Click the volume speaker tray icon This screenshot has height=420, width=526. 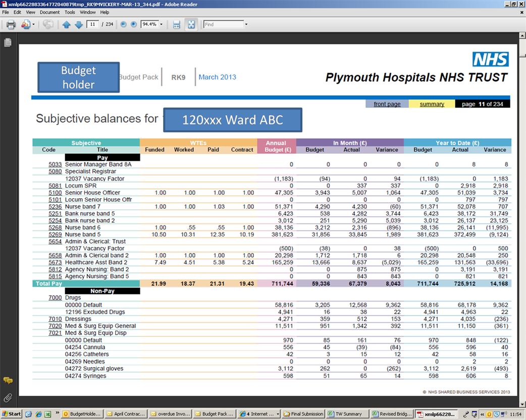coord(503,414)
